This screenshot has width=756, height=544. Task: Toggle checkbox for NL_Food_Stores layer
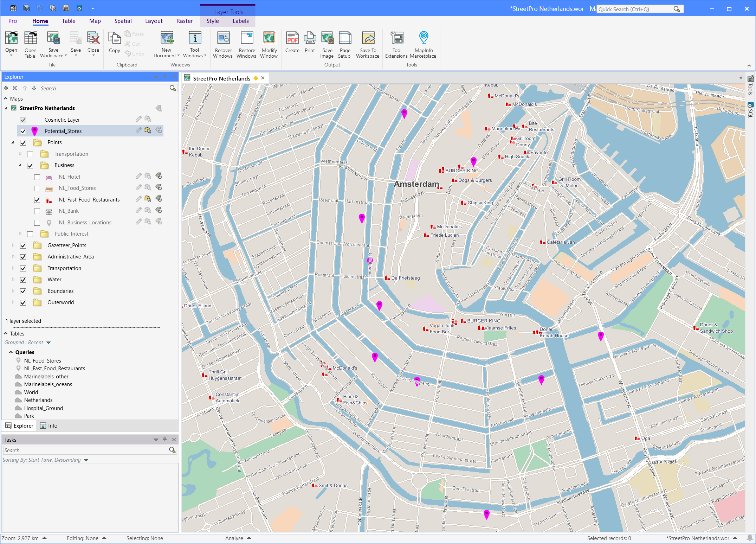point(37,188)
